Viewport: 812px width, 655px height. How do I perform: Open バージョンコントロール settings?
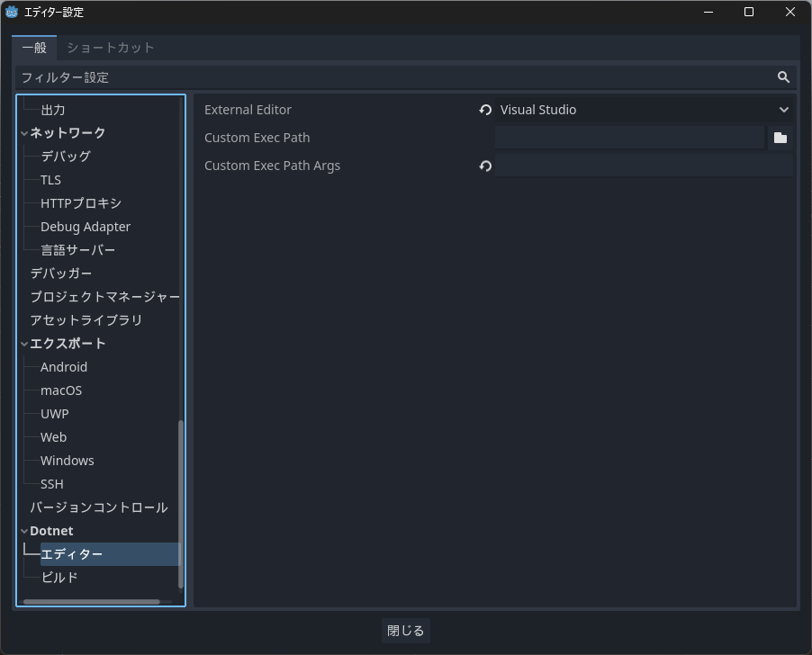click(98, 507)
